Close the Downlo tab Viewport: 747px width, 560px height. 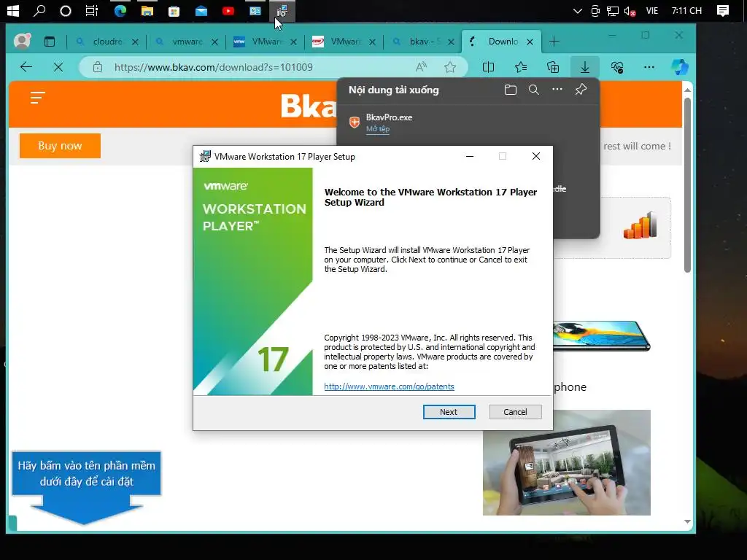coord(530,42)
